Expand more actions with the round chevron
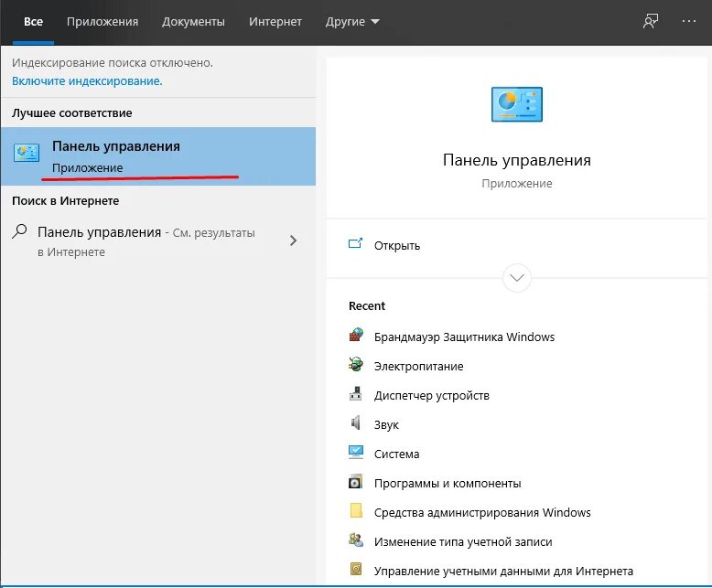Screen dimensions: 712x588 pos(517,277)
